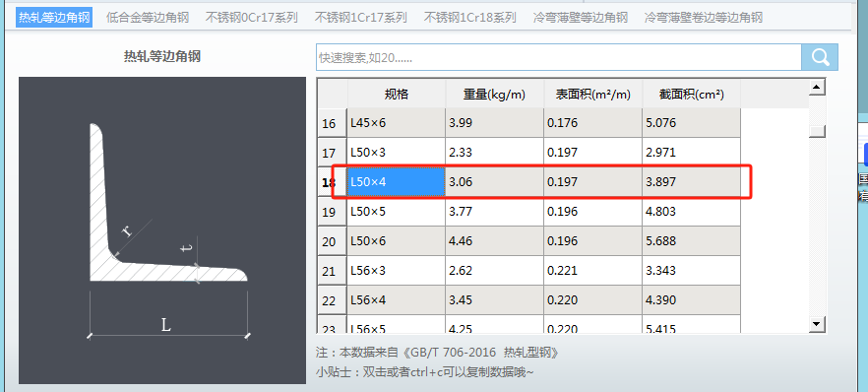Viewport: 868px width, 392px height.
Task: Click the magnifier search button
Action: pos(820,57)
